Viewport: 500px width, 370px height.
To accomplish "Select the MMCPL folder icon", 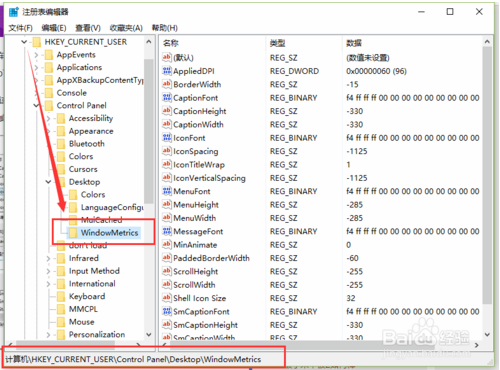I will tap(61, 309).
